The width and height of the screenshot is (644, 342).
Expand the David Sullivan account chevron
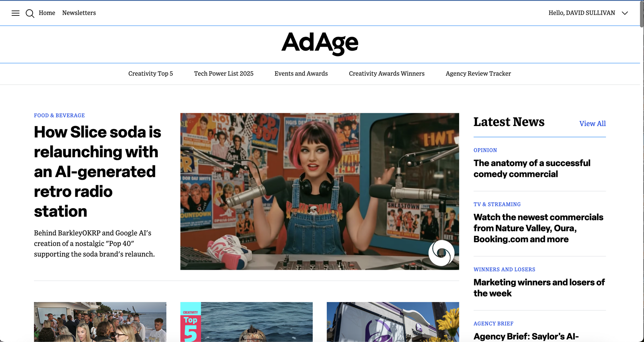pos(625,13)
